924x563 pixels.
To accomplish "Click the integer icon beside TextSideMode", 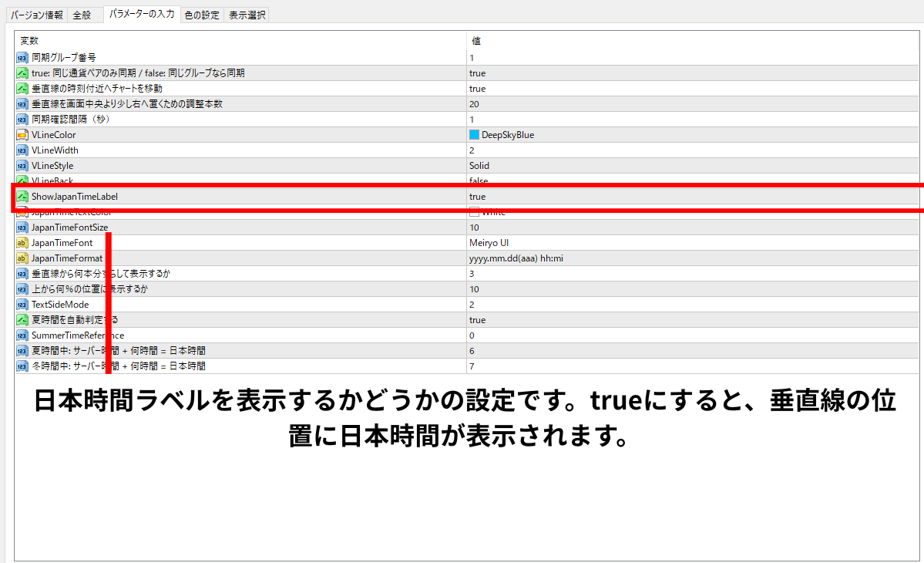I will [x=22, y=305].
